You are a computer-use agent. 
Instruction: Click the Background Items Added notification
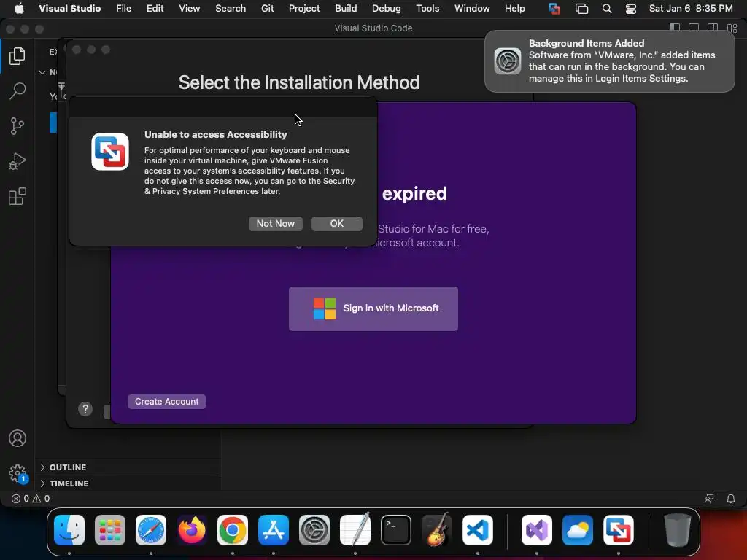pos(610,61)
